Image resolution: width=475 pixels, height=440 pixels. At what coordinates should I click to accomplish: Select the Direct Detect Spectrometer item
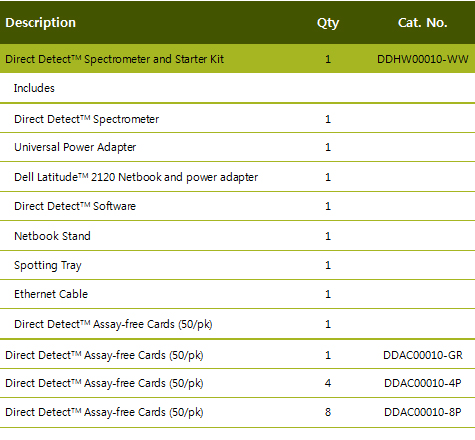86,119
